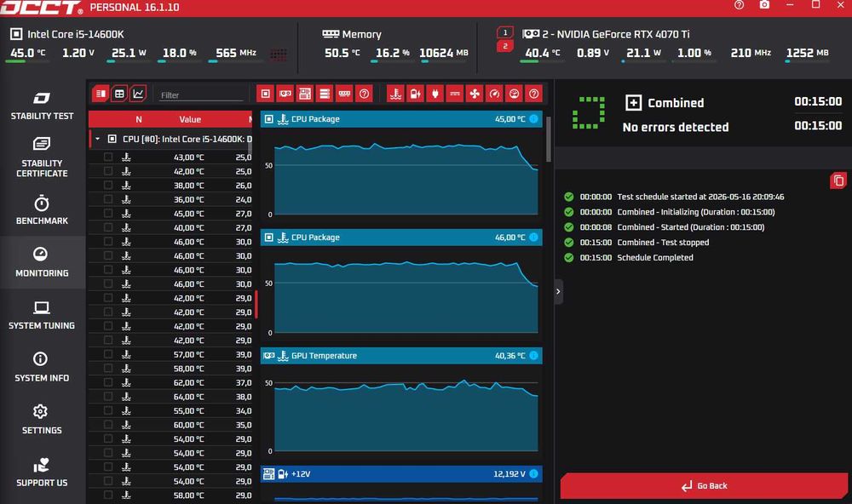Click the Intel Core i5-14600K header label
The height and width of the screenshot is (504, 852).
(x=76, y=34)
